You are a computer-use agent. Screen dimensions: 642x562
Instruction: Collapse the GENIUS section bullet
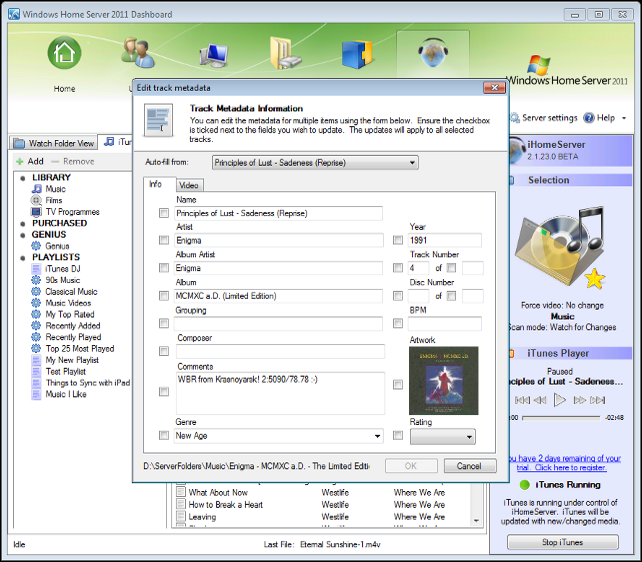pyautogui.click(x=23, y=235)
